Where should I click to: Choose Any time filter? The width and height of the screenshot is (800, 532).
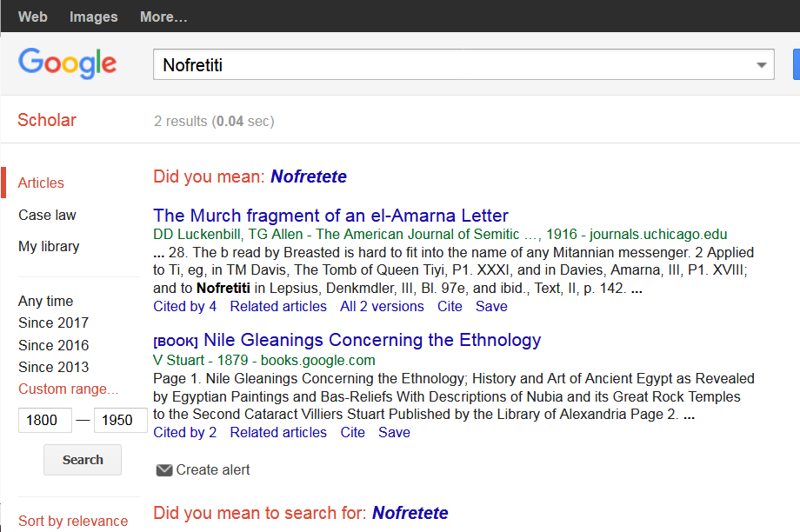(45, 301)
